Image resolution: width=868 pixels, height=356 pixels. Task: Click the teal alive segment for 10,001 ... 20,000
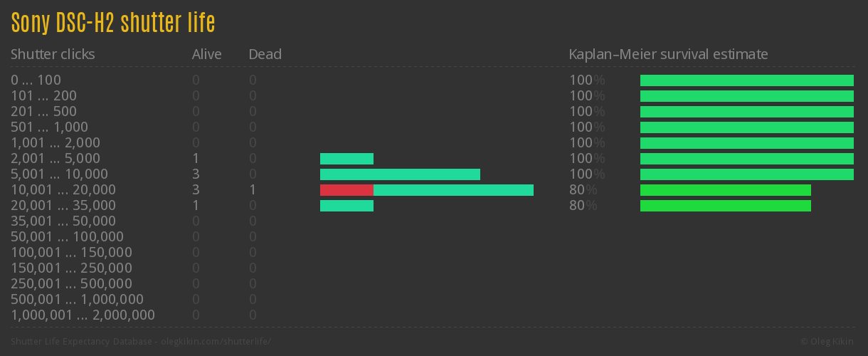coord(453,190)
